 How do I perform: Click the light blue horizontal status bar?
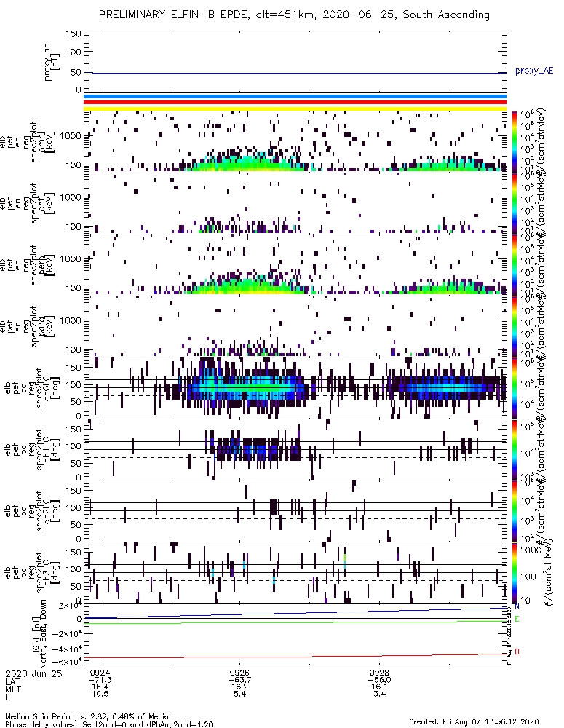point(295,97)
